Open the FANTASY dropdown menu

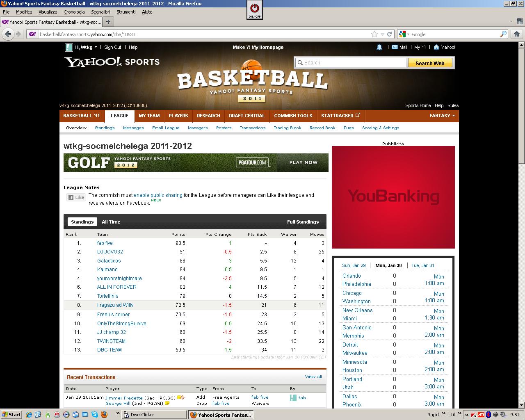point(442,116)
